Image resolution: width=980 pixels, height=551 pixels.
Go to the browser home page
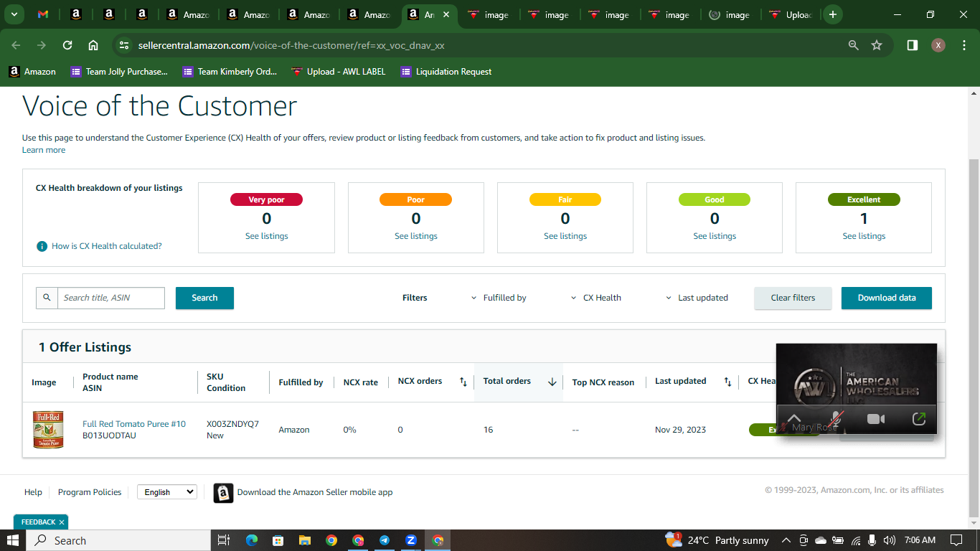(x=93, y=45)
